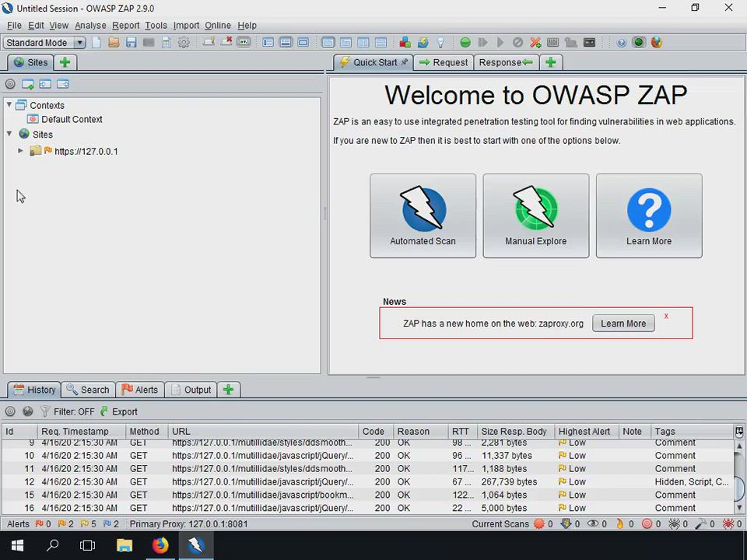Open the Import menu
This screenshot has height=560, width=747.
[186, 26]
